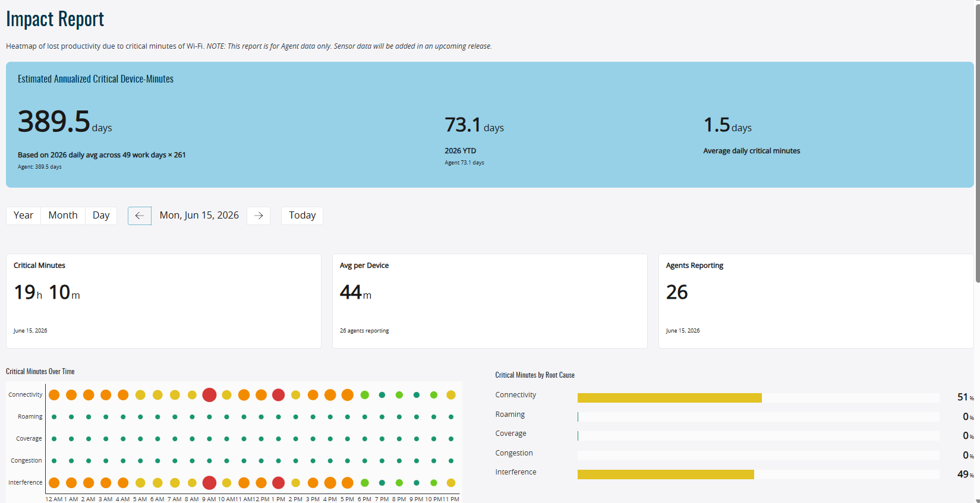Go to the previous day with the left arrow

point(140,216)
